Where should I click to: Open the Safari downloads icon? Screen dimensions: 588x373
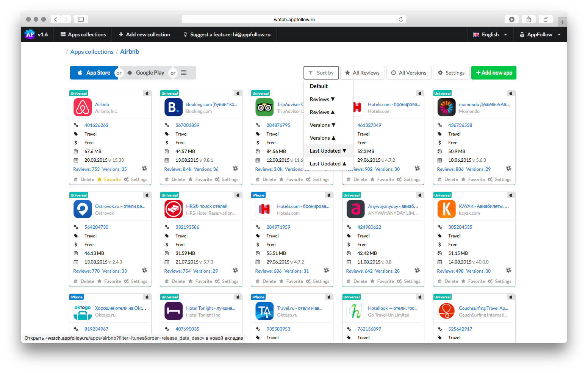tap(511, 19)
